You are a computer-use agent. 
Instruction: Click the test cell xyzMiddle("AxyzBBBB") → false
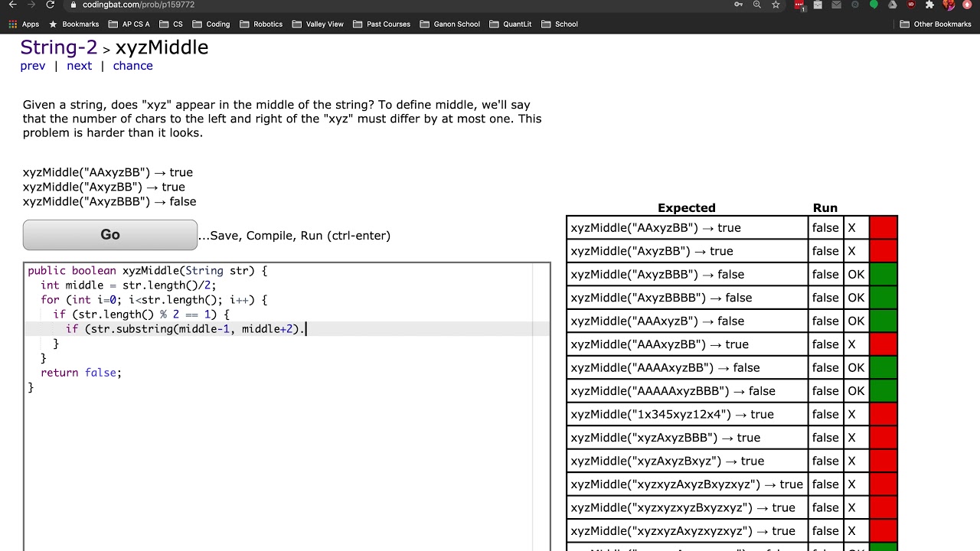coord(688,298)
